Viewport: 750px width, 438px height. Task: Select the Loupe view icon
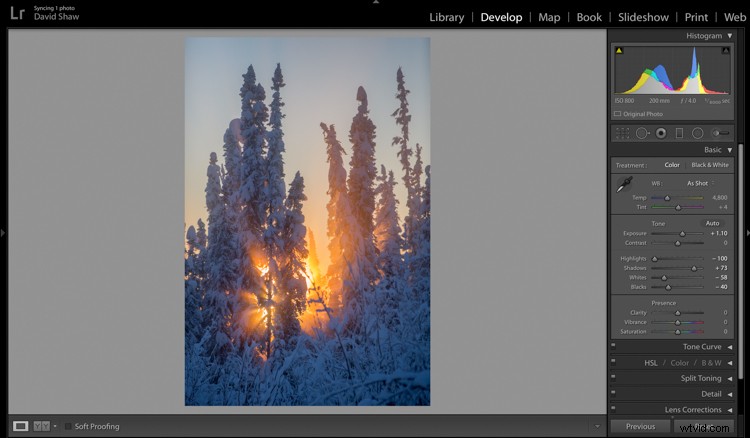(x=21, y=426)
